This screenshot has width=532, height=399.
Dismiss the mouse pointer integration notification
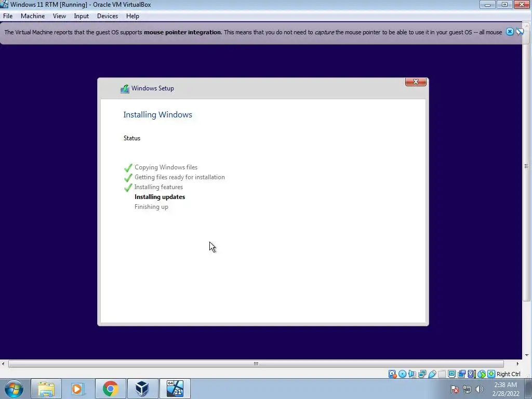pyautogui.click(x=510, y=32)
